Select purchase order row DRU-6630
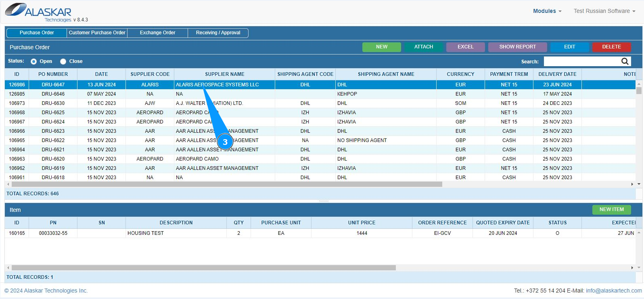Screen dimensions: 644x299 [53, 103]
